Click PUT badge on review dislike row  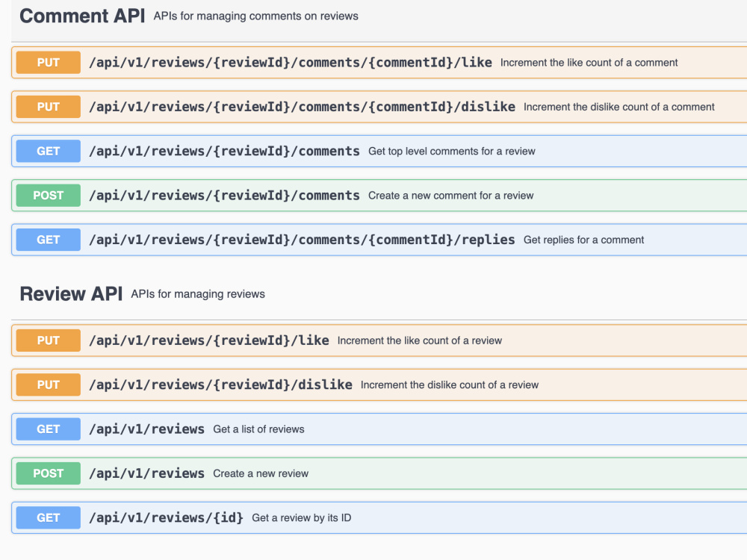48,385
